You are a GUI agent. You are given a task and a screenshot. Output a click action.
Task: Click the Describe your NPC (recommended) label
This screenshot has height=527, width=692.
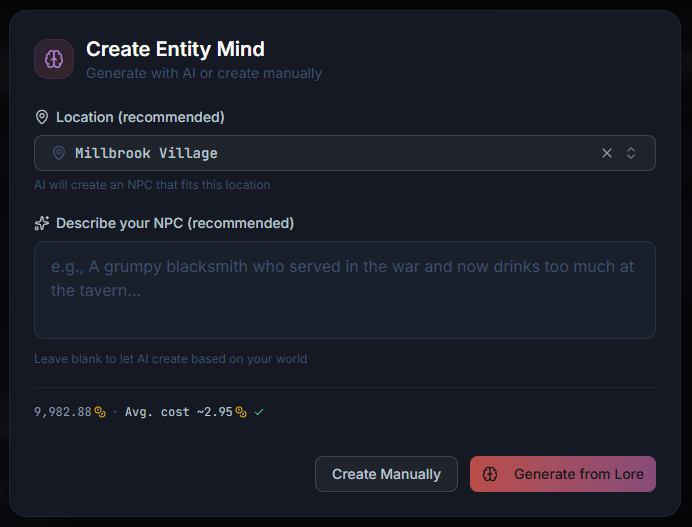[175, 223]
